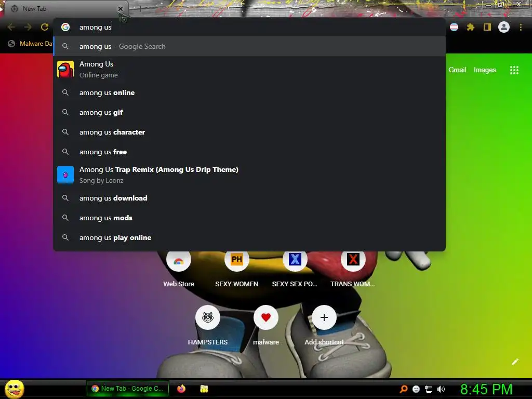
Task: Go back with the back arrow
Action: click(11, 27)
